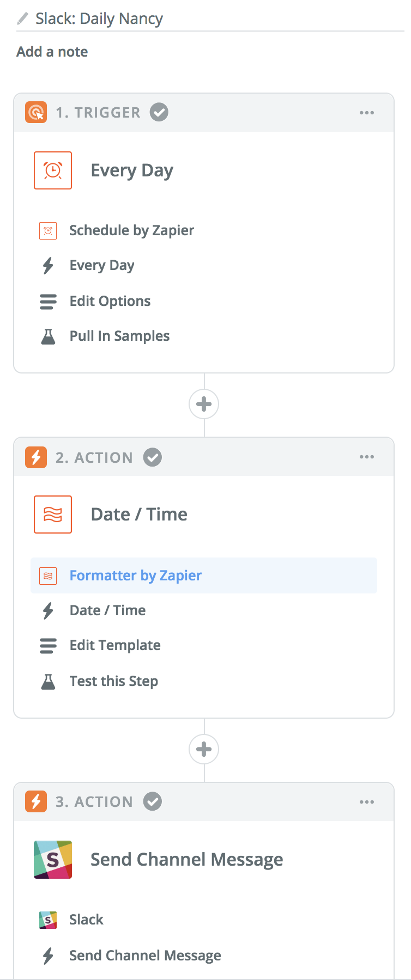Open the three-dot menu for step 2 Action
The width and height of the screenshot is (411, 980).
367,457
